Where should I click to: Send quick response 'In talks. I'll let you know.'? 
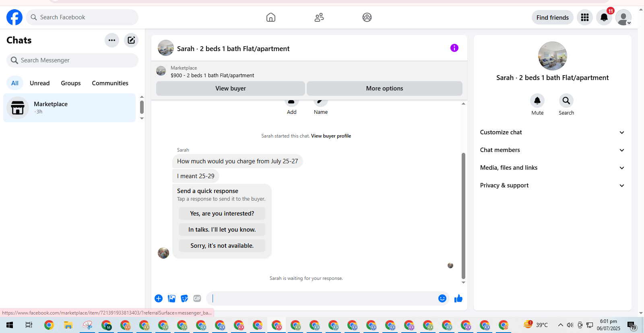222,230
